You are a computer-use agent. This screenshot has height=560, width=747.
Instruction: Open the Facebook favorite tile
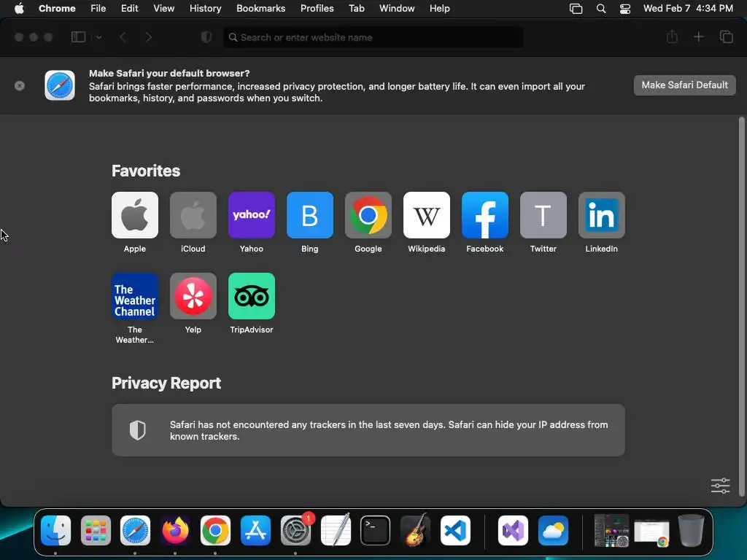[x=485, y=215]
